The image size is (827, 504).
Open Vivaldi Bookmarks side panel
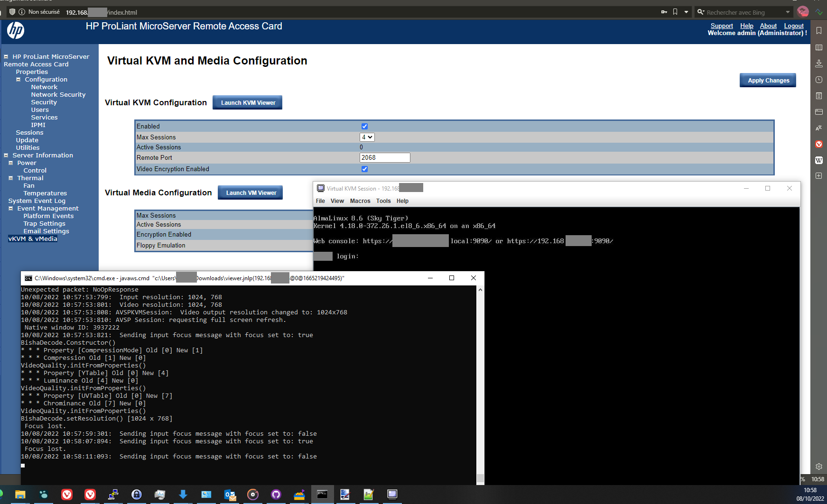tap(819, 31)
